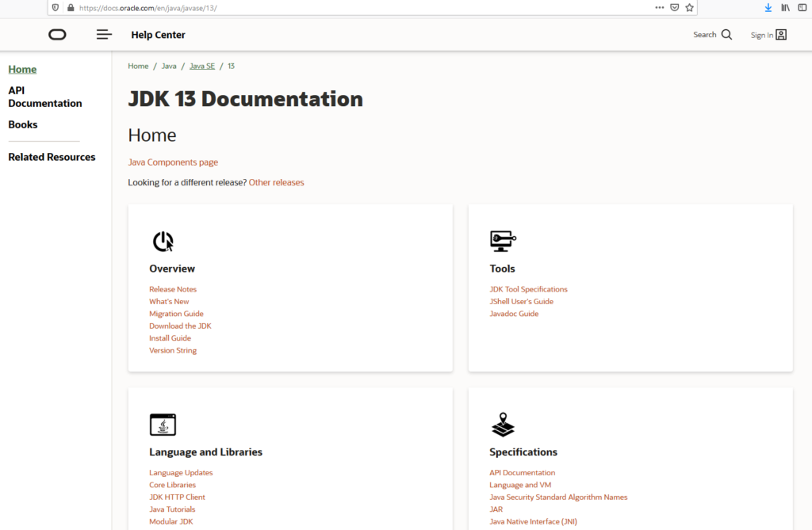Click the Overview section power-cursor icon
Image resolution: width=812 pixels, height=530 pixels.
point(163,242)
